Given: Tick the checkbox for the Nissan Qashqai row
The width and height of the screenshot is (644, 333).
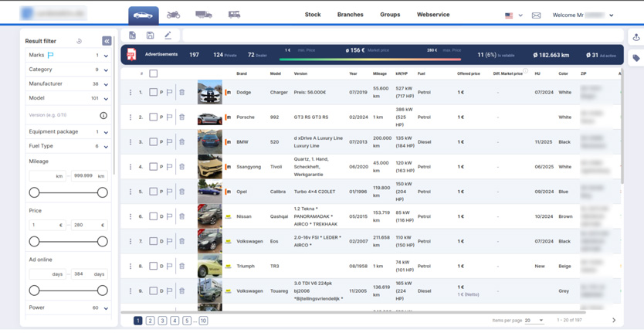Looking at the screenshot, I should click(x=154, y=216).
